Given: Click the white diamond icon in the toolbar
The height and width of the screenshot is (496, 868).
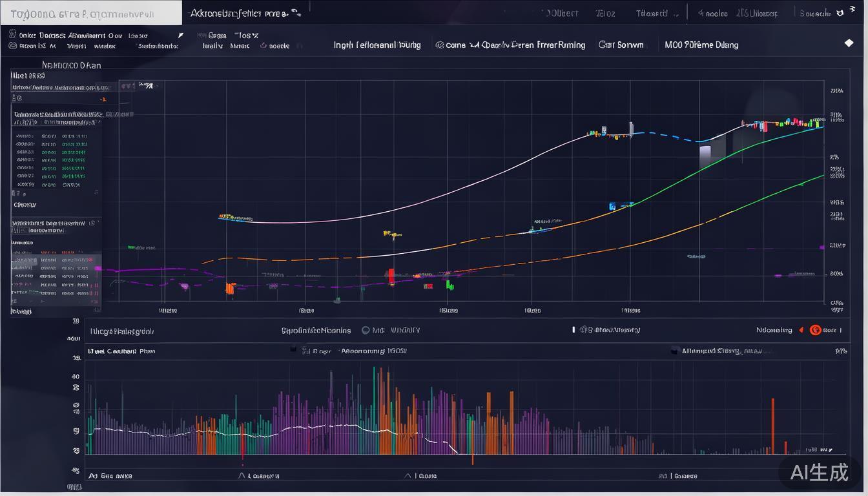Looking at the screenshot, I should pos(849,43).
